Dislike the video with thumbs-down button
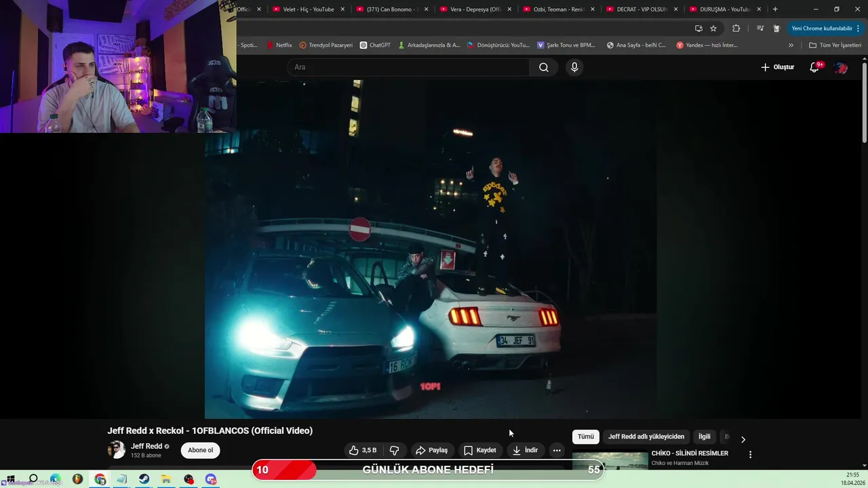 coord(394,450)
